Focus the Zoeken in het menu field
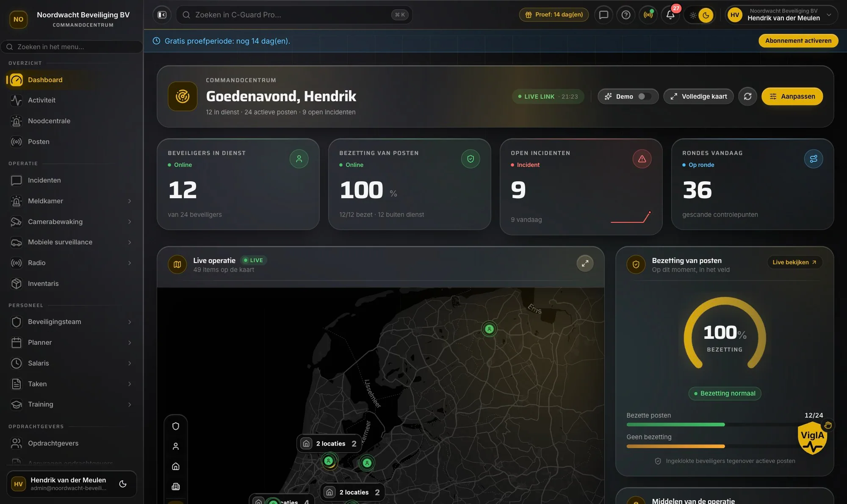 click(x=72, y=47)
